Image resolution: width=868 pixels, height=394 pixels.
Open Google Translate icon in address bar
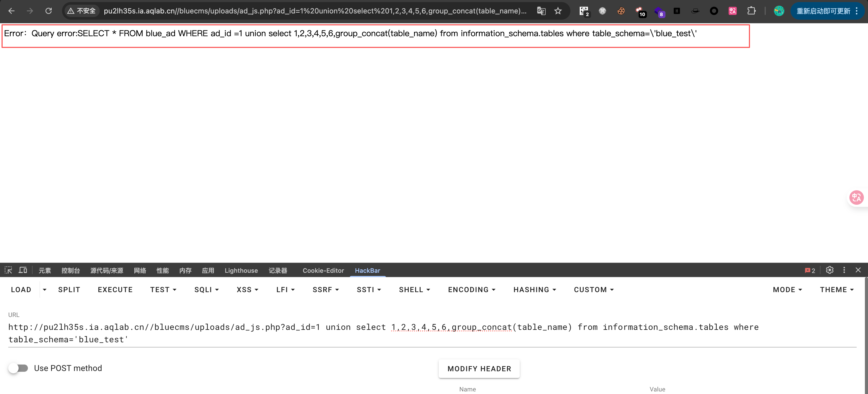(541, 11)
